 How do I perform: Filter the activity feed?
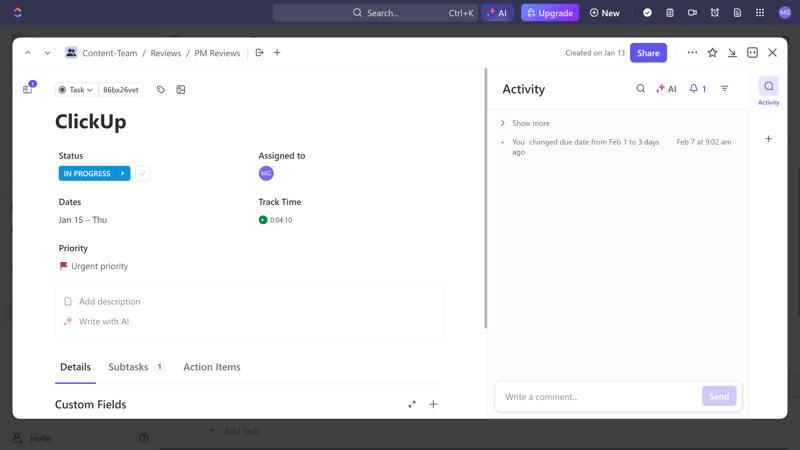724,89
